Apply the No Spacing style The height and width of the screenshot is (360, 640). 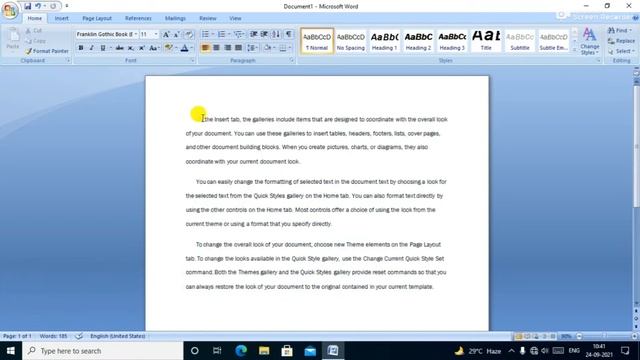tap(351, 41)
